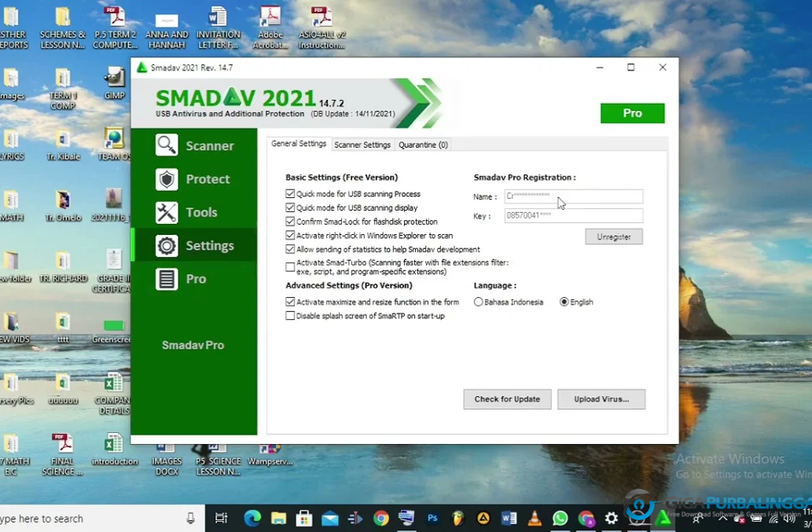Select TR. RICHARD folder on desktop
The width and height of the screenshot is (812, 532).
(63, 266)
